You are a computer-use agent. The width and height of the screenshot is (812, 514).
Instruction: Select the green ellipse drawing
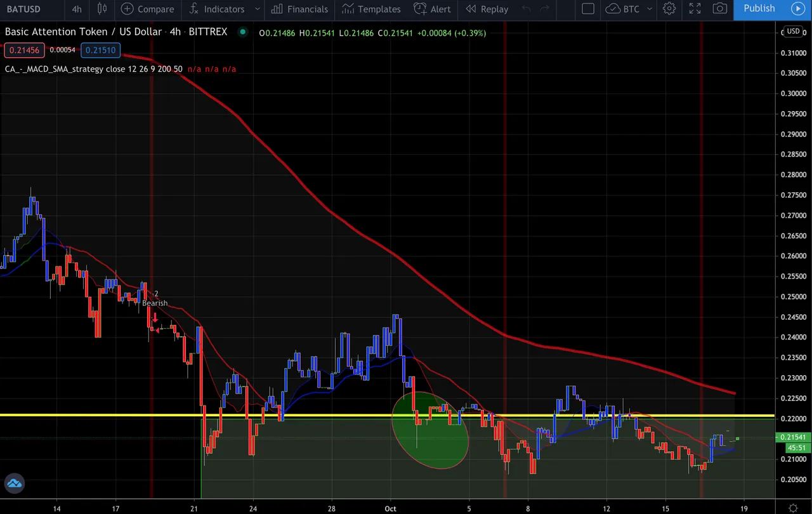point(430,430)
